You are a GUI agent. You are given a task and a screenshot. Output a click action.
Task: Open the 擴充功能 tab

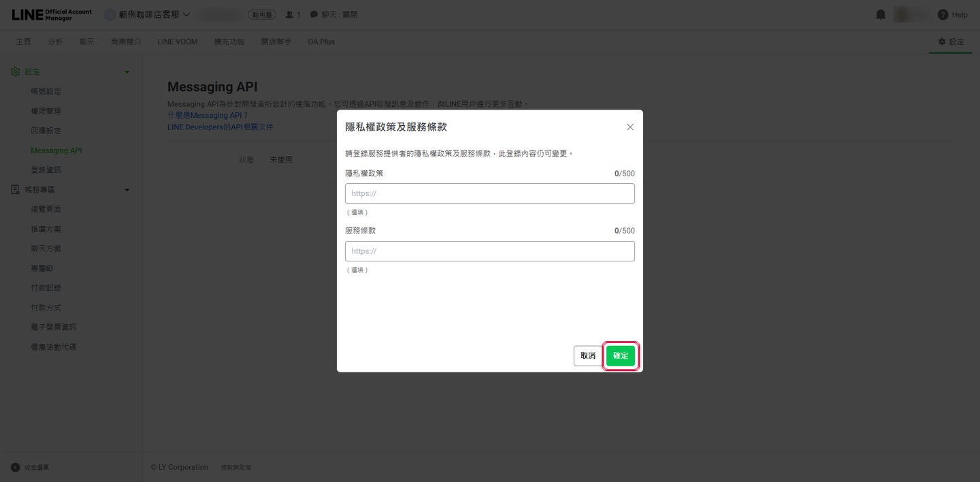(x=229, y=42)
